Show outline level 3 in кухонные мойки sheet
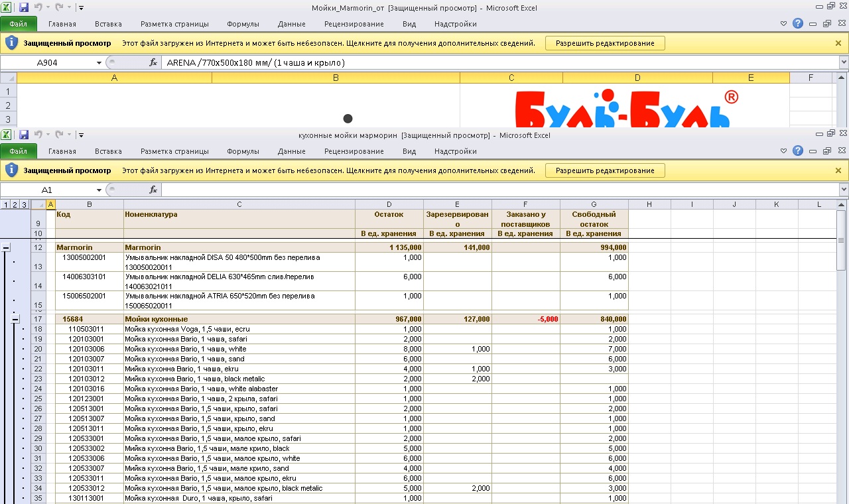The width and height of the screenshot is (849, 504). [23, 204]
